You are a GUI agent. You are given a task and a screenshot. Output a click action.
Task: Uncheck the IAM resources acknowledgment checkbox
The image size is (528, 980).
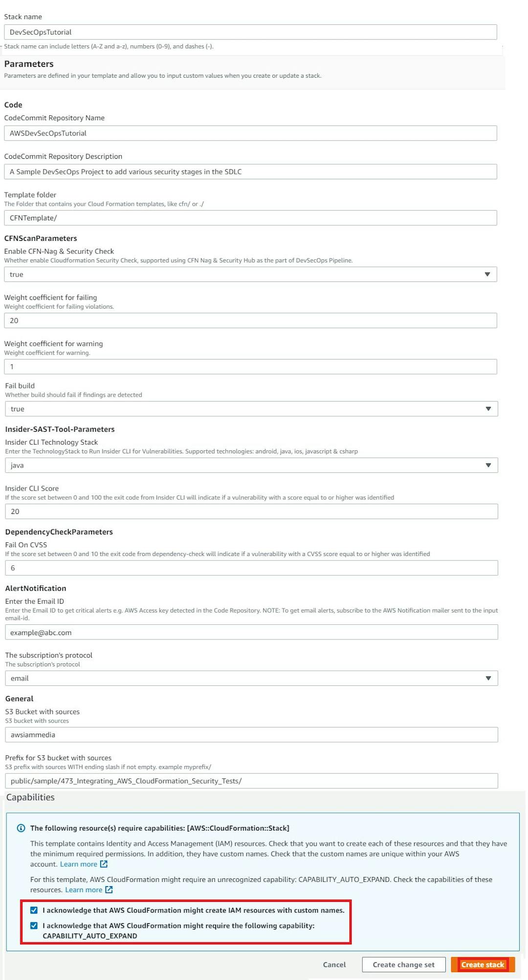pos(34,910)
